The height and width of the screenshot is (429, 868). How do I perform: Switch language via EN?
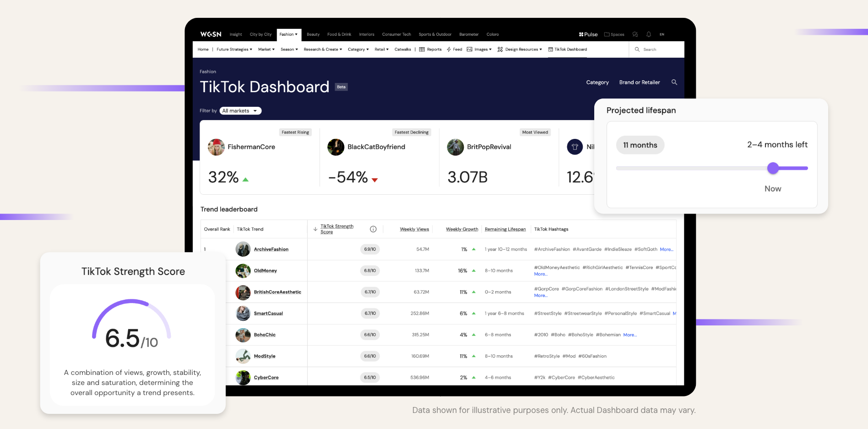tap(662, 34)
